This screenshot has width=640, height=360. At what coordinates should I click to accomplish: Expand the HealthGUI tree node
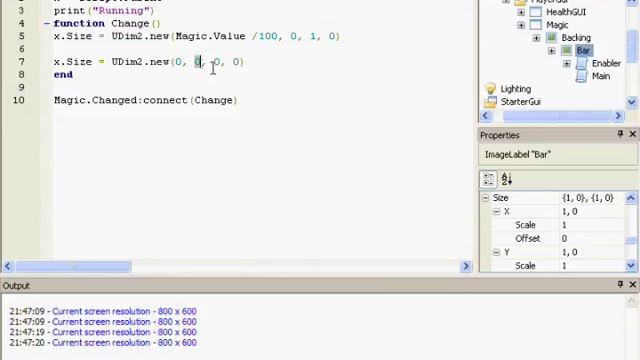521,13
